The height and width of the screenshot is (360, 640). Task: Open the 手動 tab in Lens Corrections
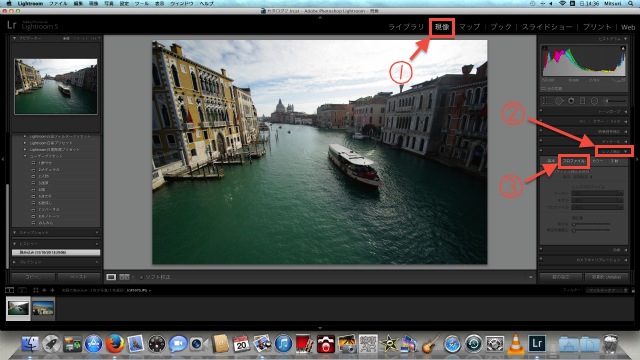click(615, 161)
